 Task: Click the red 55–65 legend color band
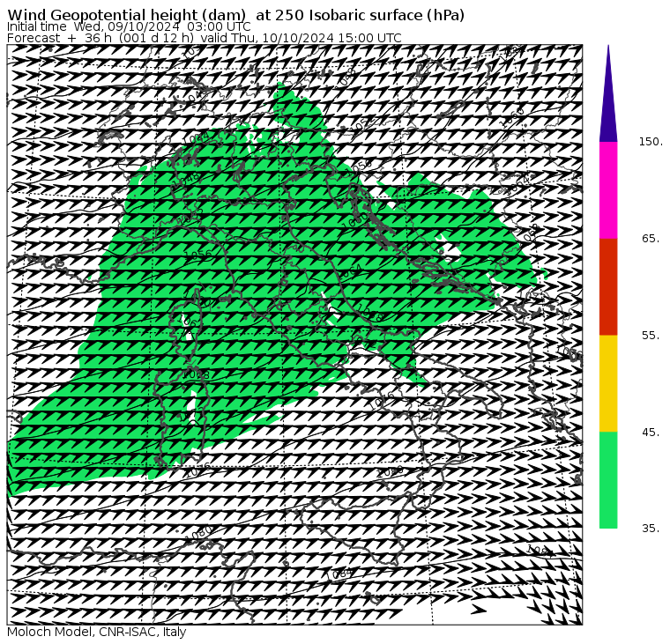tap(608, 286)
